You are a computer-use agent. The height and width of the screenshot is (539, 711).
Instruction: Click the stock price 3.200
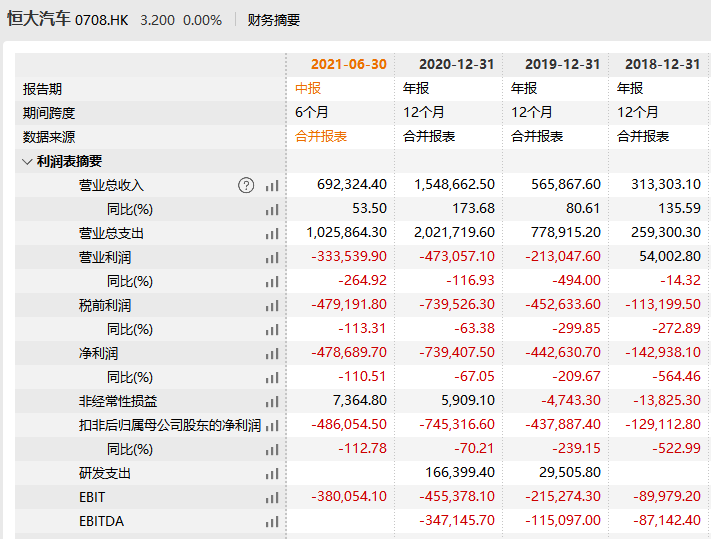pyautogui.click(x=157, y=20)
